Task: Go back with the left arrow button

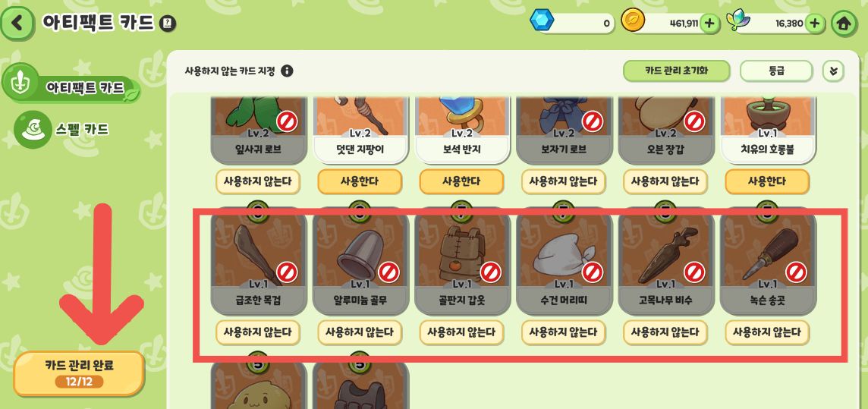Action: [x=17, y=23]
